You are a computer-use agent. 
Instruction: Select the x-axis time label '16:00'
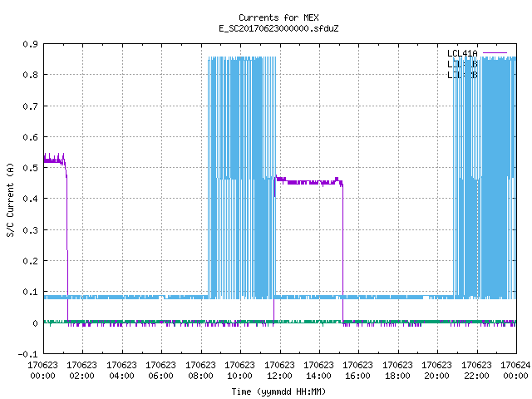[x=358, y=376]
